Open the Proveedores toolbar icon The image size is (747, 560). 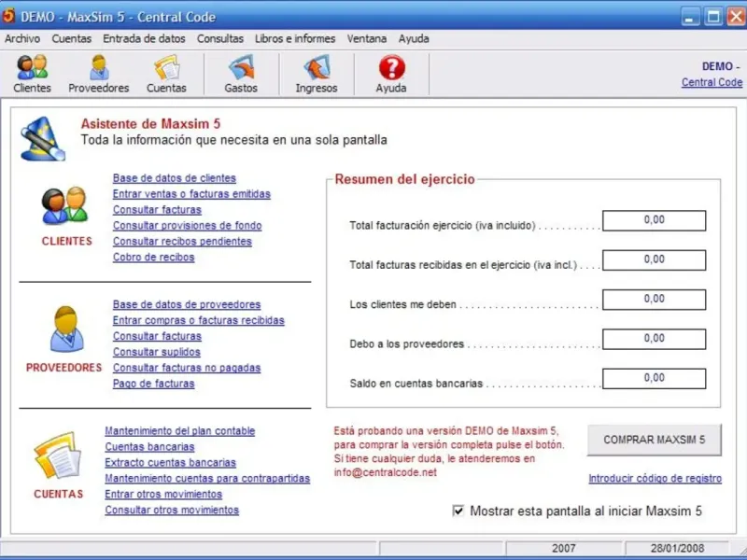tap(99, 74)
